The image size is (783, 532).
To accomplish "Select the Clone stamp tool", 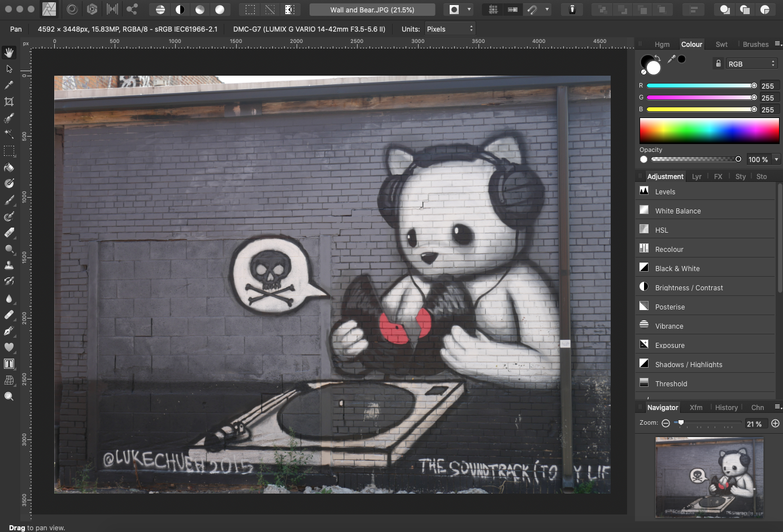I will [9, 265].
